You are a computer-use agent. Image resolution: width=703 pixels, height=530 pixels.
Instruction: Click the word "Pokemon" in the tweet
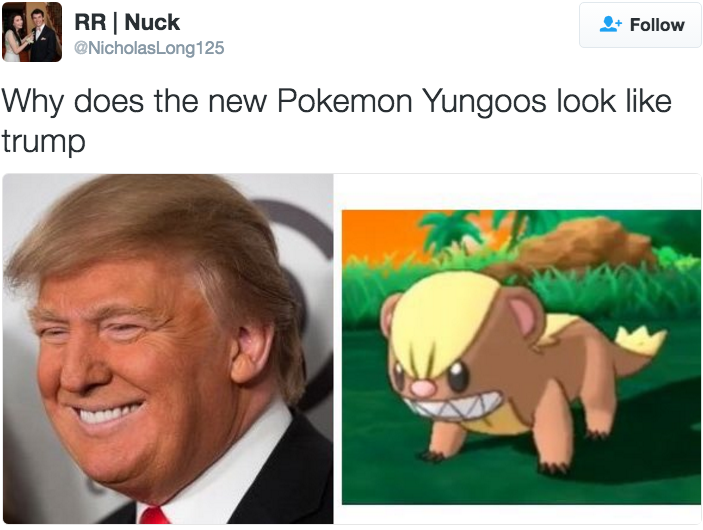(x=344, y=100)
